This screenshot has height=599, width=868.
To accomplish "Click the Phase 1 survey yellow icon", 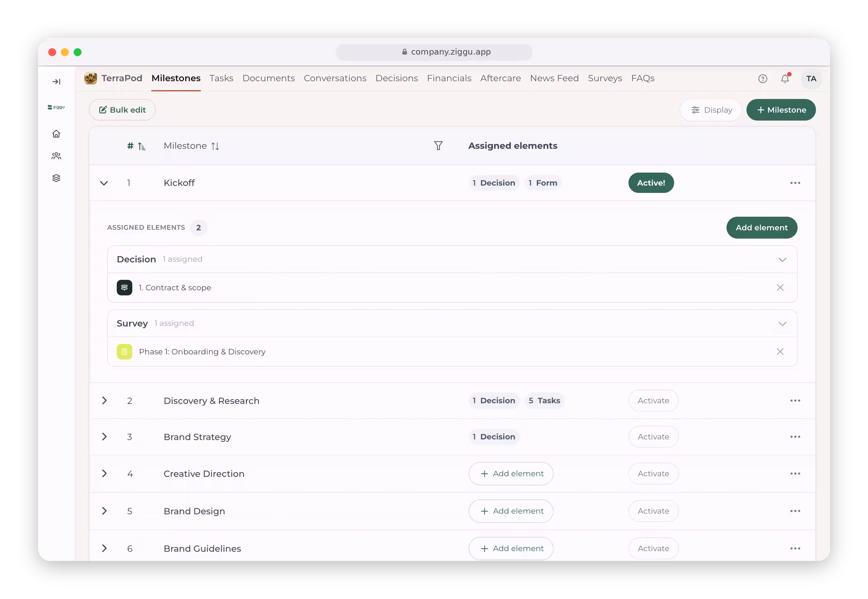I will click(124, 352).
